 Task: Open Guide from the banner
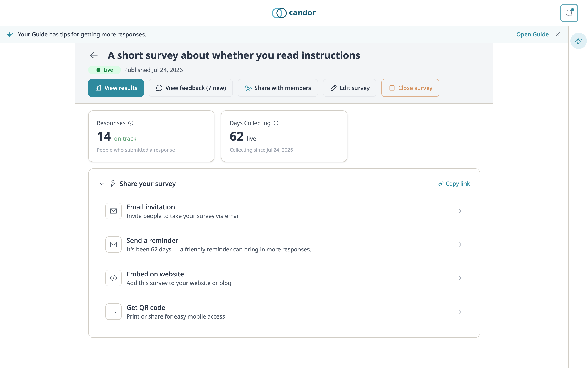[532, 34]
